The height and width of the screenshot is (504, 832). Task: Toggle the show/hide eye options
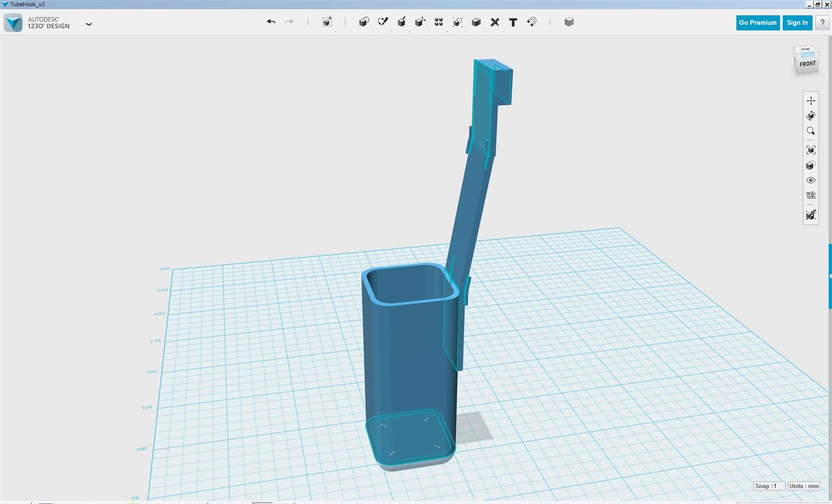click(811, 181)
